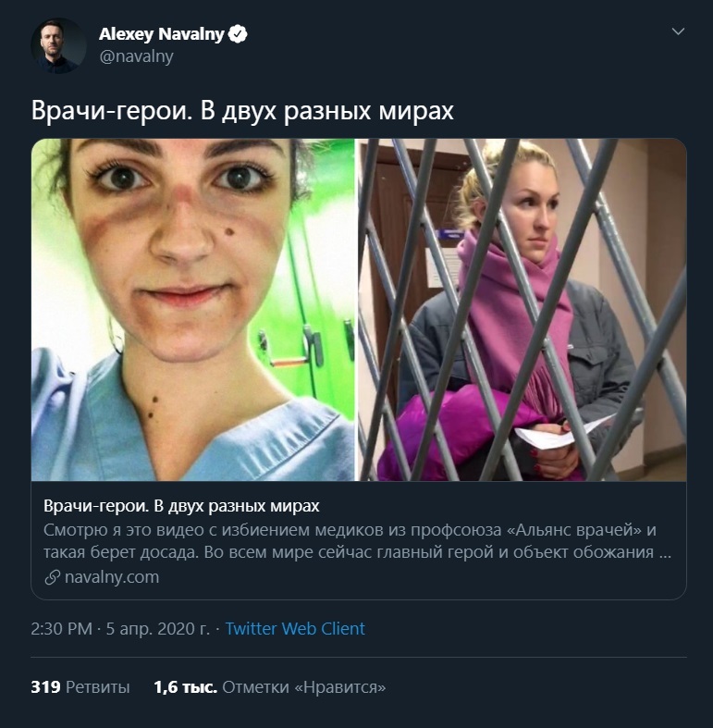Screen dimensions: 713x728
Task: Click the 1,6 тыс. likes count
Action: [185, 687]
